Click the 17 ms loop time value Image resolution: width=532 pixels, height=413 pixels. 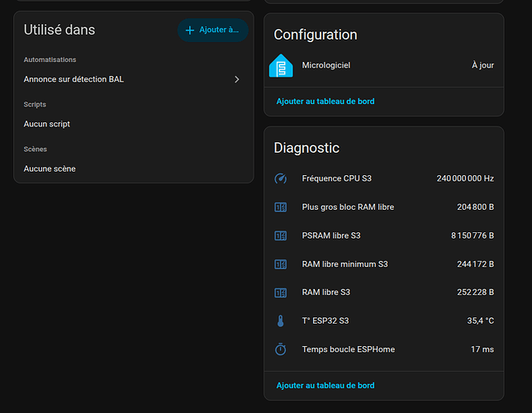[482, 349]
